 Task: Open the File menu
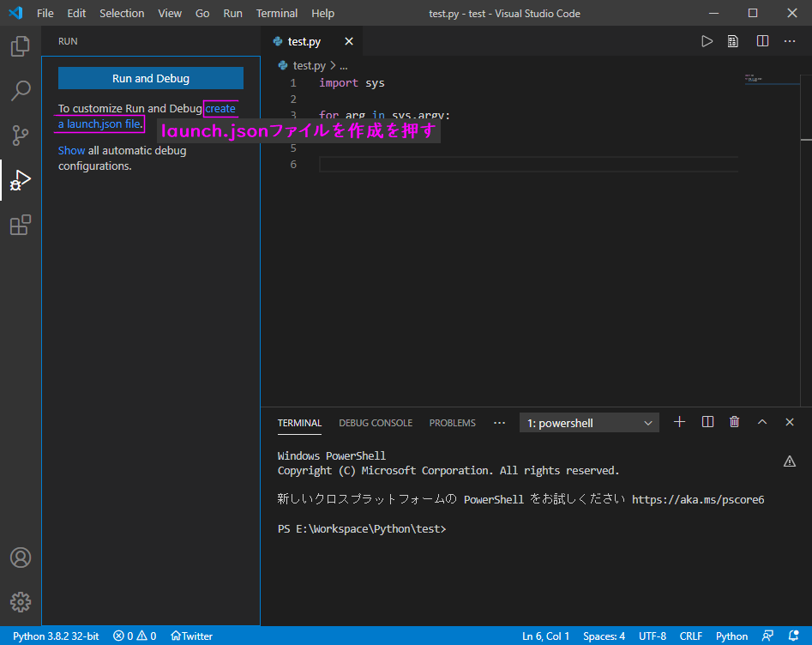[45, 14]
